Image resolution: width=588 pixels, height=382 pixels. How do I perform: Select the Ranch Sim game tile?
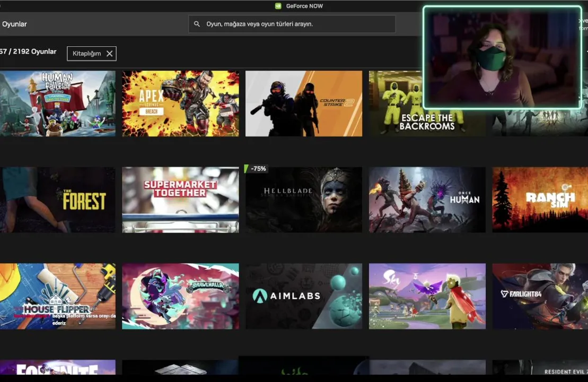click(540, 199)
